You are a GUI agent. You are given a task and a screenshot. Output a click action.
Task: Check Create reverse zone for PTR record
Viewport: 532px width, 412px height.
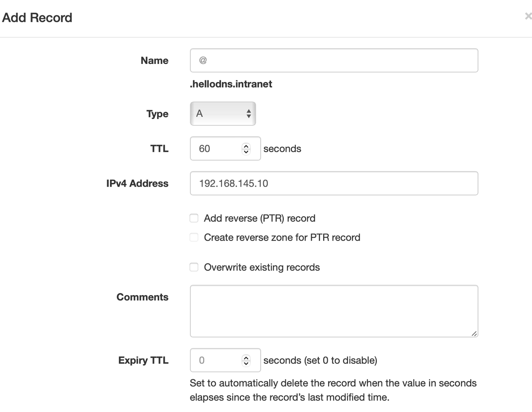194,237
